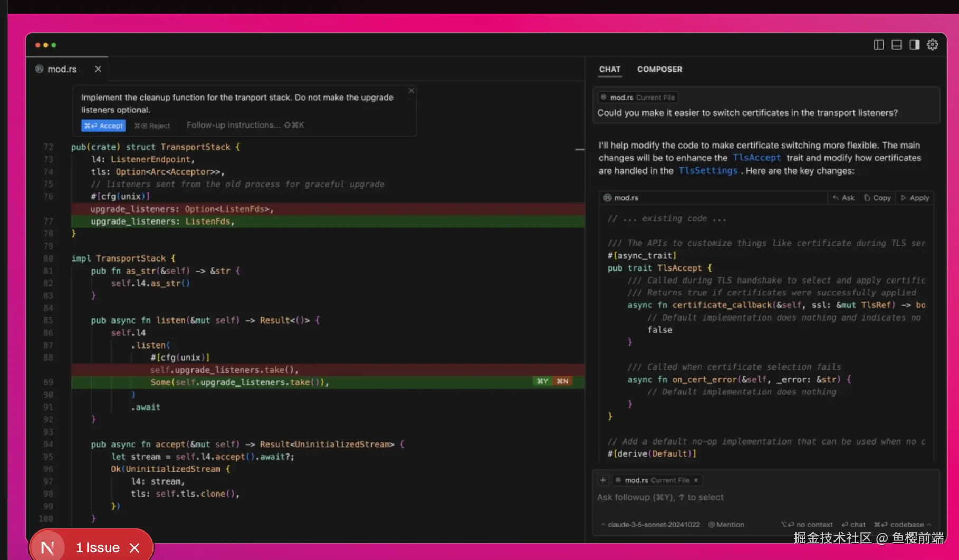This screenshot has width=959, height=560.
Task: Send with no context option
Action: [807, 525]
